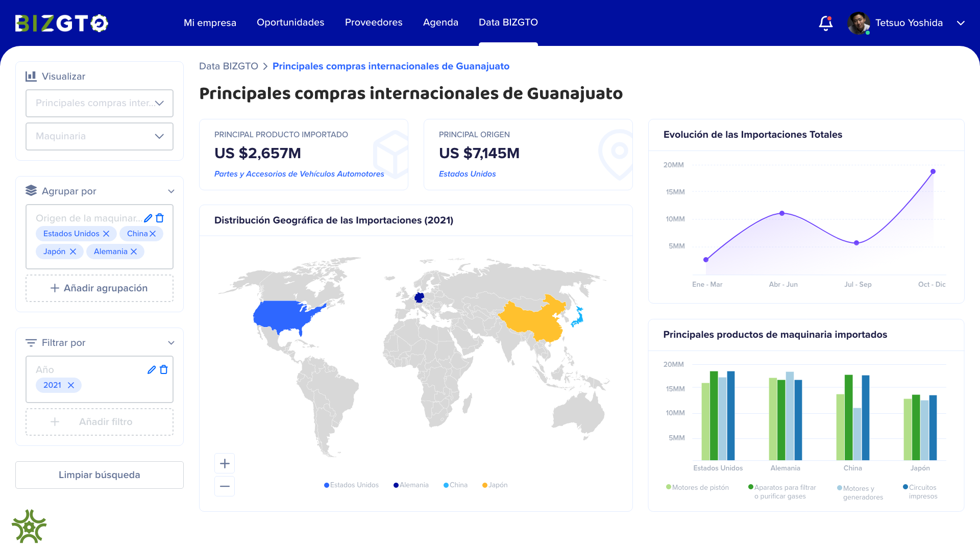Edit the Origen de la maquinaria grouping pencil
This screenshot has height=550, width=980.
pos(148,218)
